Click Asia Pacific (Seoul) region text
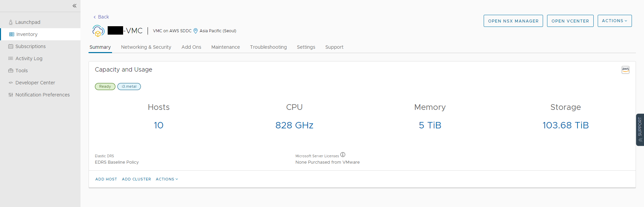This screenshot has width=644, height=207. click(x=218, y=31)
